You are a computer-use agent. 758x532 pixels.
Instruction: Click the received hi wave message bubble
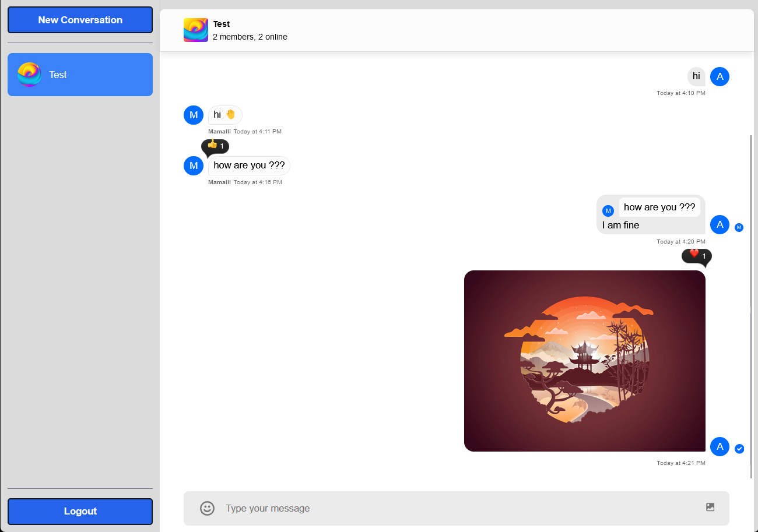[225, 115]
